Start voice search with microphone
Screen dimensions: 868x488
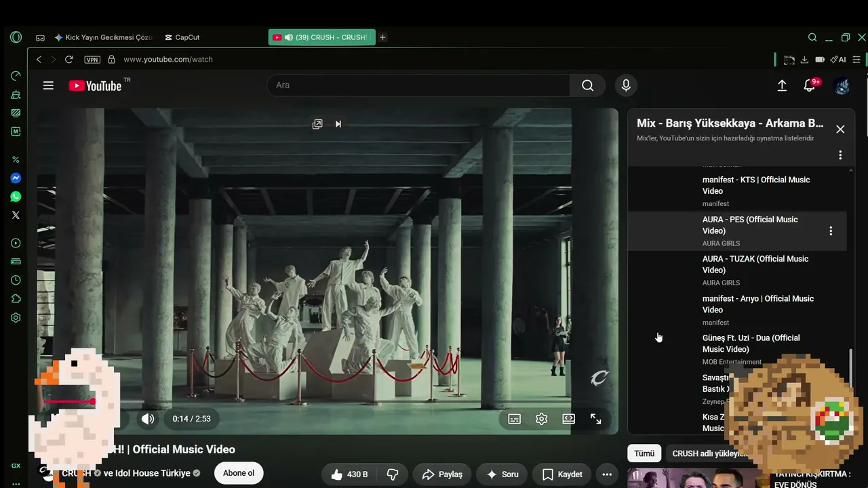626,85
